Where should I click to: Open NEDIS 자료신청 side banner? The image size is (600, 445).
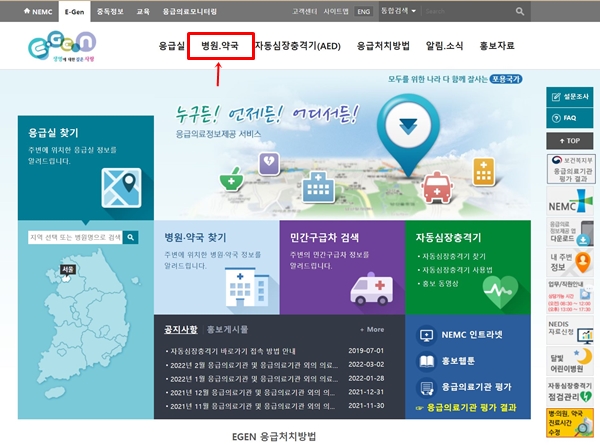[570, 329]
